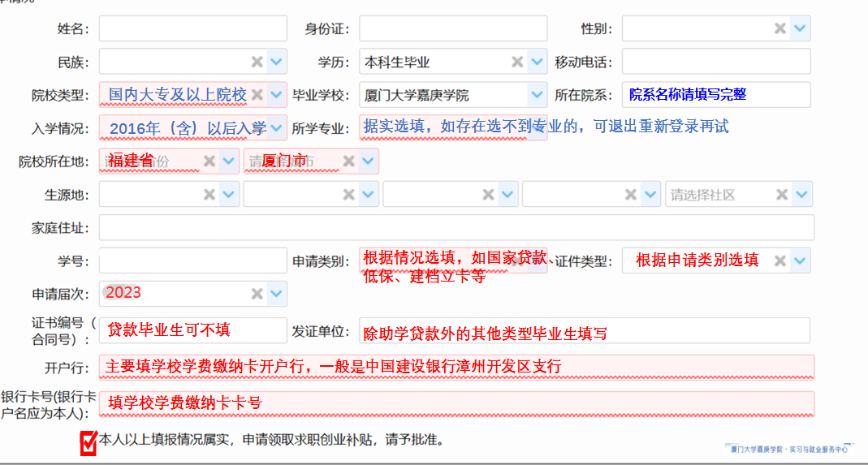Screen dimensions: 868x465
Task: Expand the 证件类型 dropdown arrow
Action: [x=799, y=260]
